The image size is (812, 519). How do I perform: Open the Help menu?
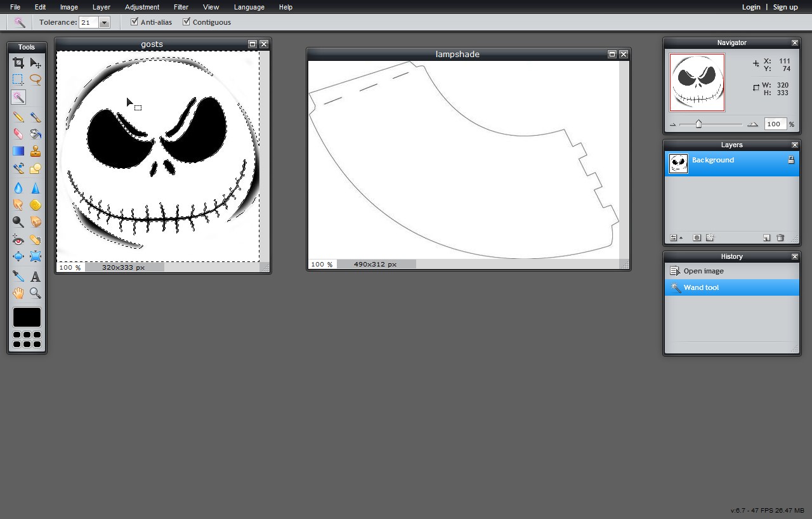[x=285, y=7]
